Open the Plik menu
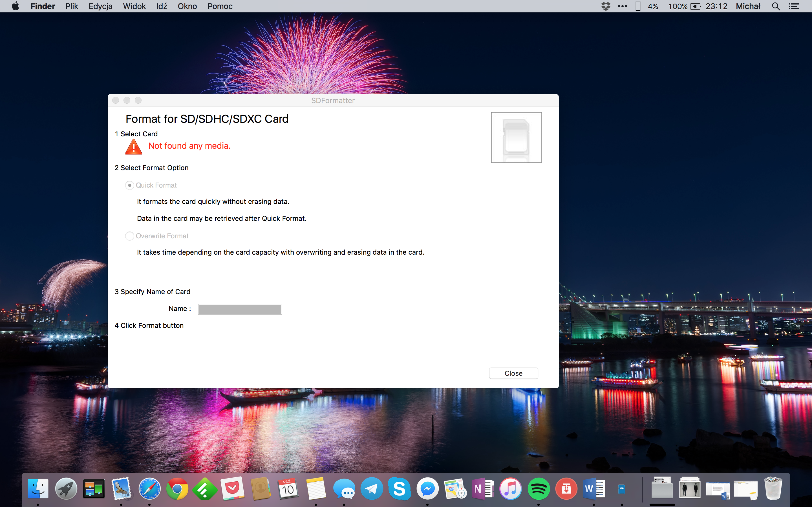 pos(71,6)
